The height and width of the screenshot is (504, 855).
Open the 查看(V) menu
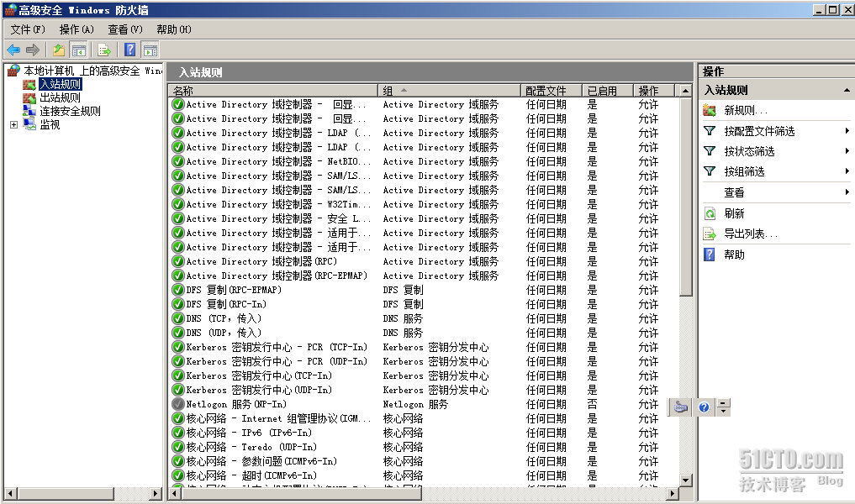pyautogui.click(x=125, y=29)
